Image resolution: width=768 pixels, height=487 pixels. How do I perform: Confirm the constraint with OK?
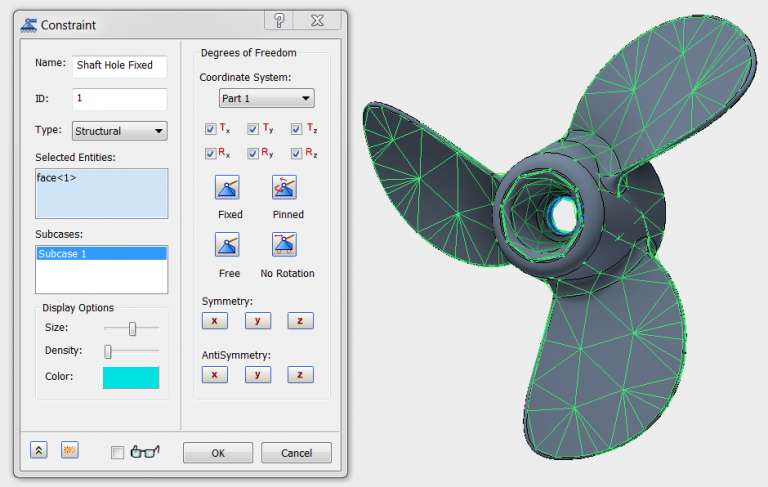(x=218, y=453)
